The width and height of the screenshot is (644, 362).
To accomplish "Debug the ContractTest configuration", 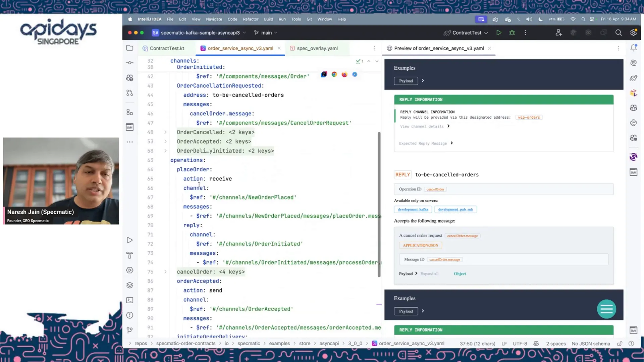I will pos(512,33).
